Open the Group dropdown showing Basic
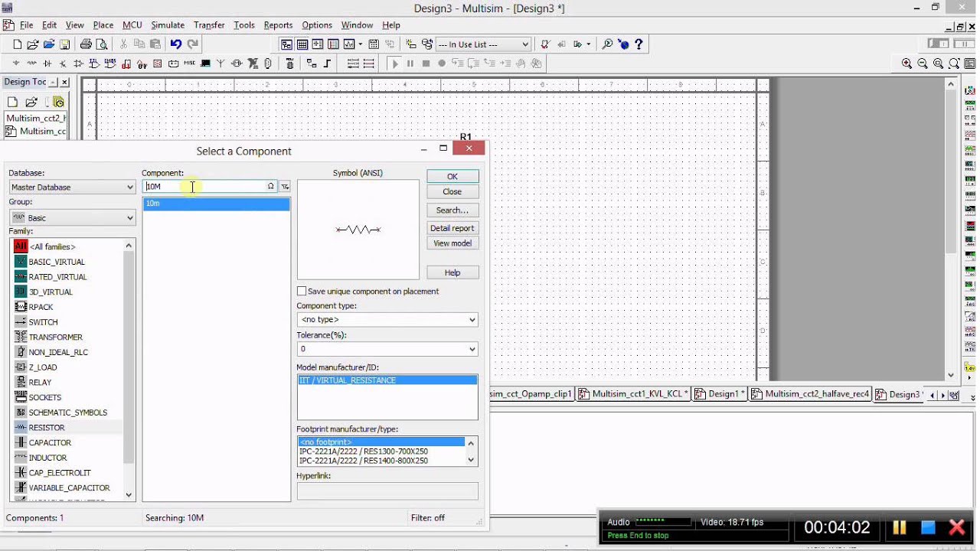This screenshot has height=551, width=980. 72,217
